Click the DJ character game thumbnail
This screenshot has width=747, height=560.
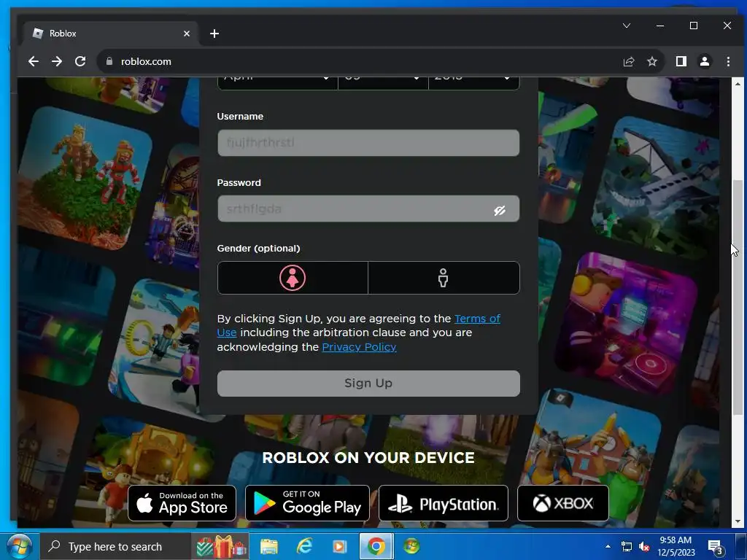click(627, 324)
